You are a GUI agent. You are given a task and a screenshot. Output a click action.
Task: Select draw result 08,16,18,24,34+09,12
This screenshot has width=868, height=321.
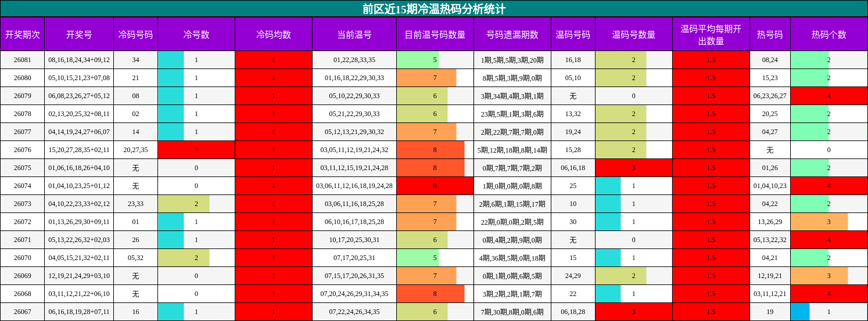tap(79, 60)
